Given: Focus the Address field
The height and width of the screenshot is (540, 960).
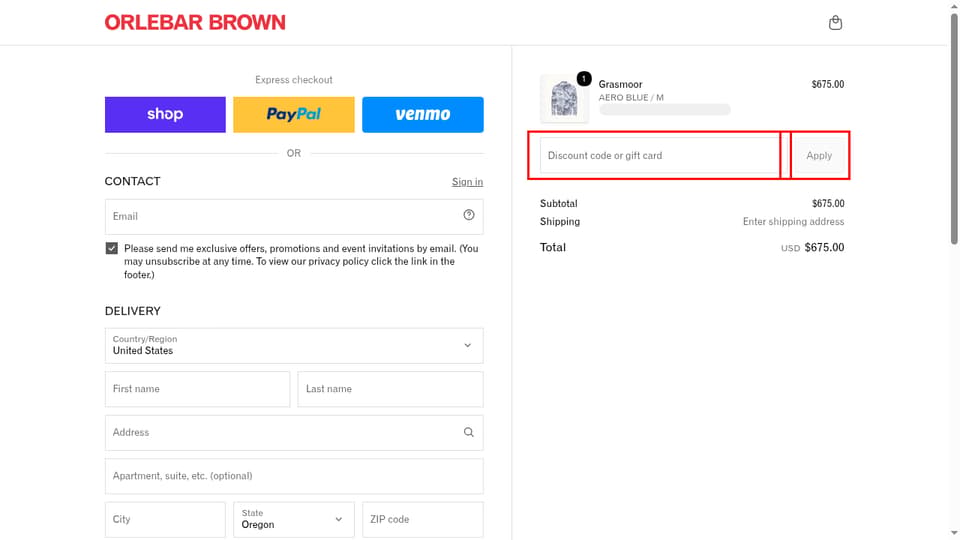Looking at the screenshot, I should click(294, 433).
